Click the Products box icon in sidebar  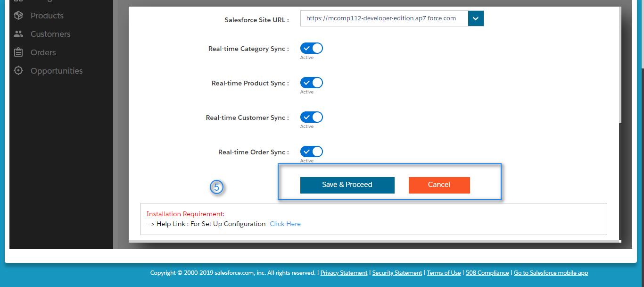coord(18,16)
